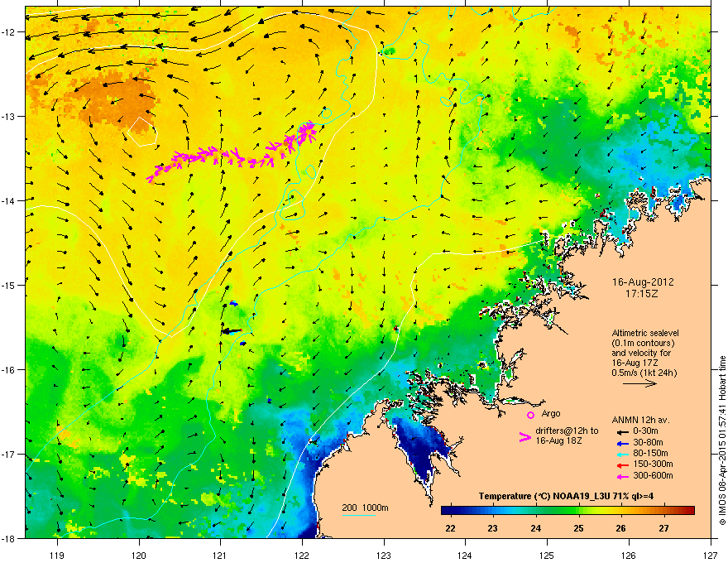728x563 pixels.
Task: Click the '200 1000m' depth contour label
Action: (x=365, y=508)
